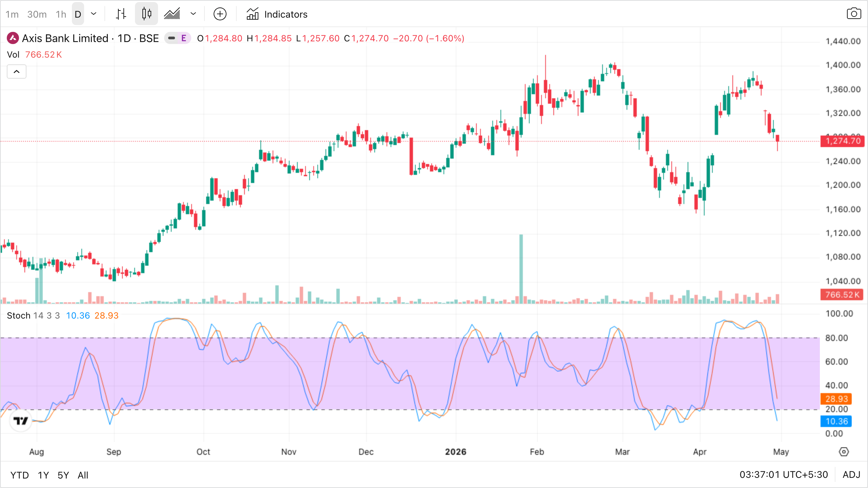Click the close value C1,274.70
The width and height of the screenshot is (868, 488).
tap(367, 38)
